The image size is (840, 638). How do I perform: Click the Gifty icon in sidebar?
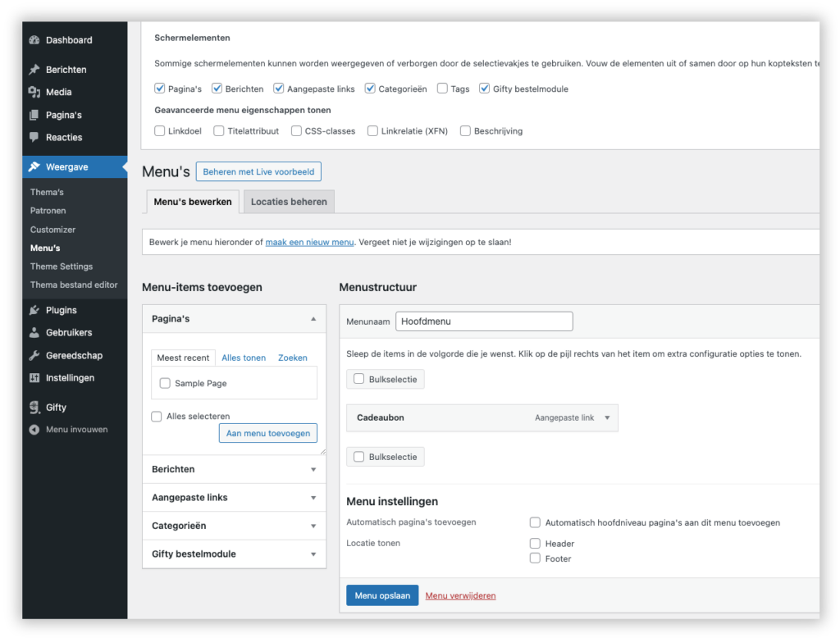coord(34,407)
